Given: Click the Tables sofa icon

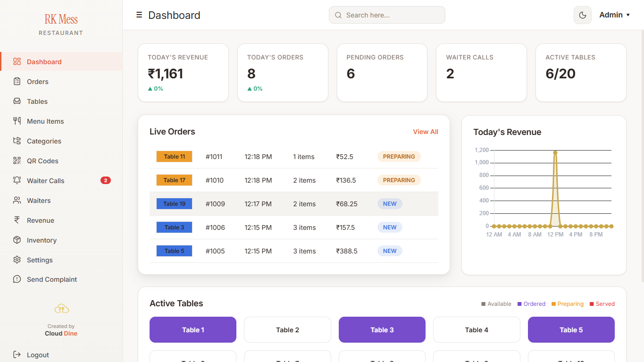Looking at the screenshot, I should (17, 101).
